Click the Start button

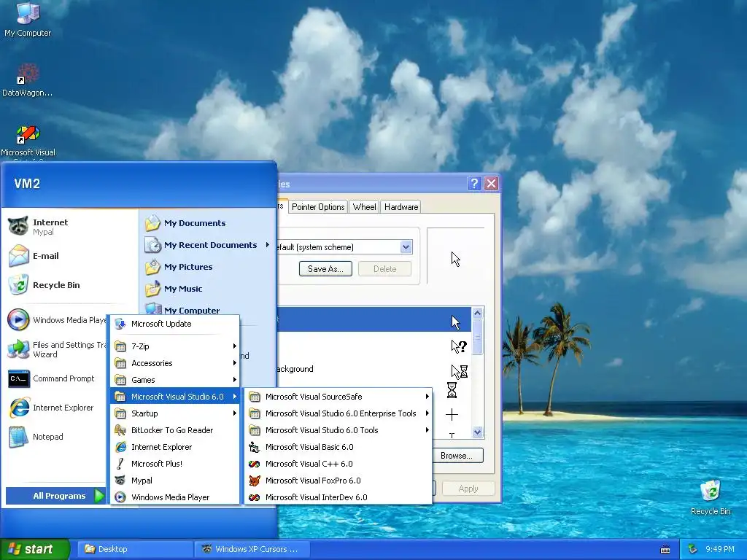34,549
